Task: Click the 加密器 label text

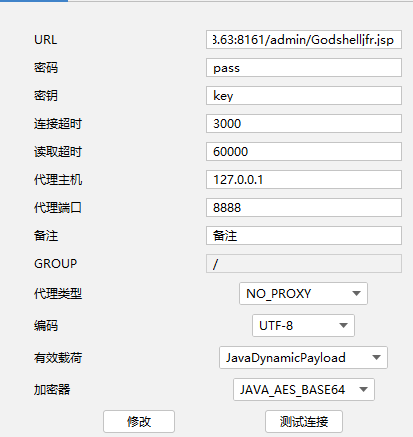Action: pyautogui.click(x=52, y=389)
